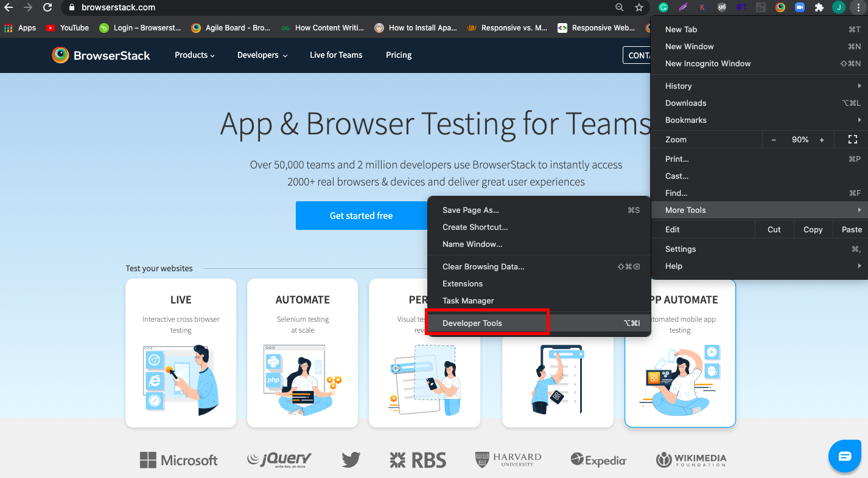Reload the page
The image size is (868, 478).
pos(47,7)
